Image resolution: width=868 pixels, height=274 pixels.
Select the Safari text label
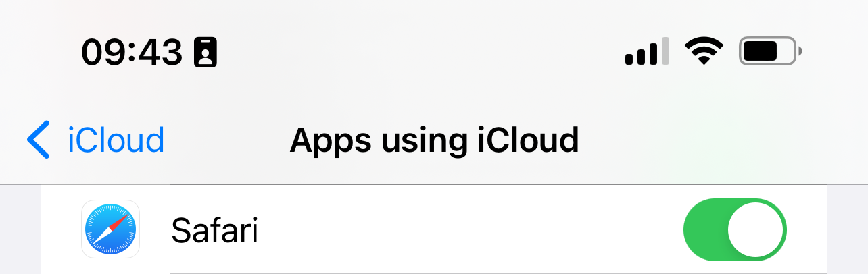(215, 231)
